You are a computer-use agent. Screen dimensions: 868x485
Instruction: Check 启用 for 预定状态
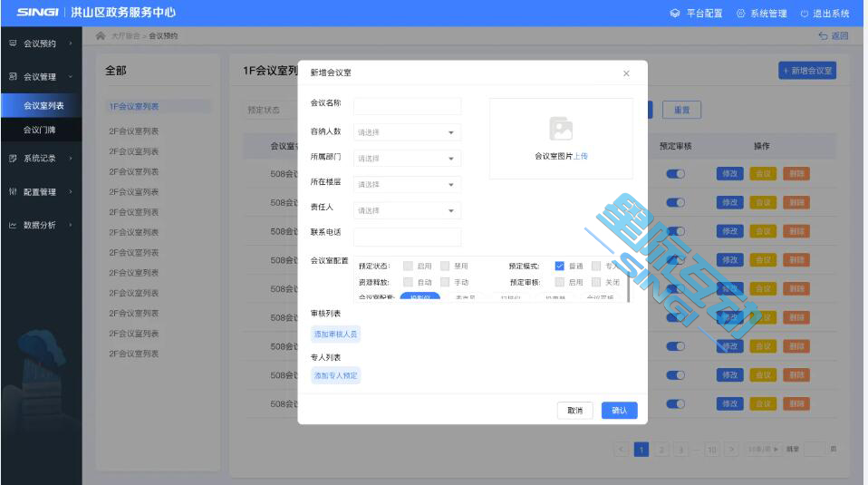click(408, 266)
